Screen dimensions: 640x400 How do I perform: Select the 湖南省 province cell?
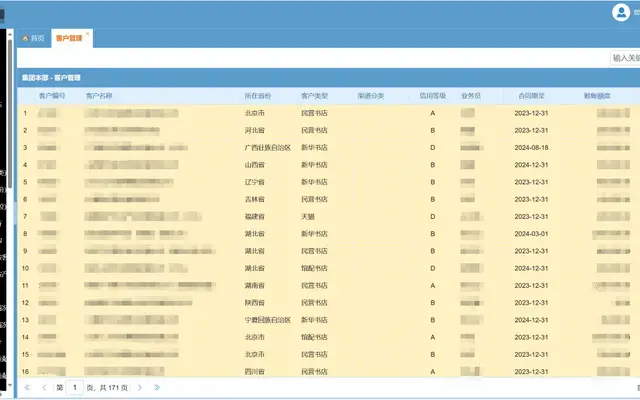255,285
